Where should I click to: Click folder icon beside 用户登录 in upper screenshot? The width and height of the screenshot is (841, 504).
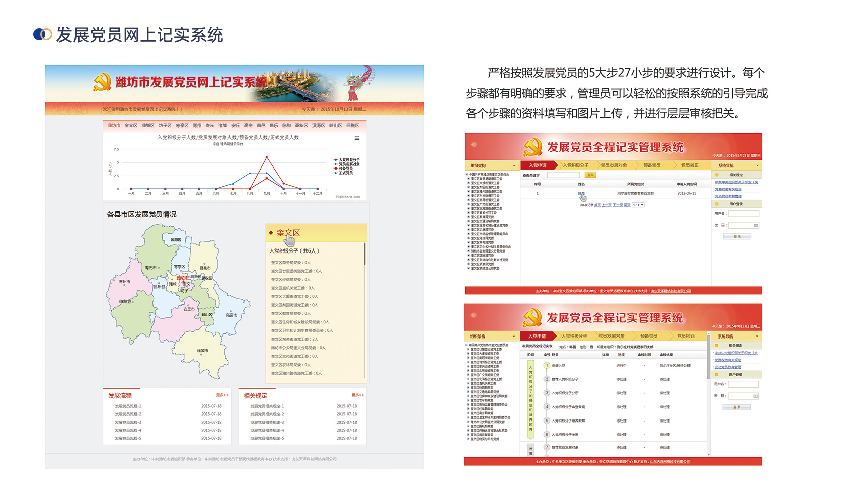(x=717, y=204)
